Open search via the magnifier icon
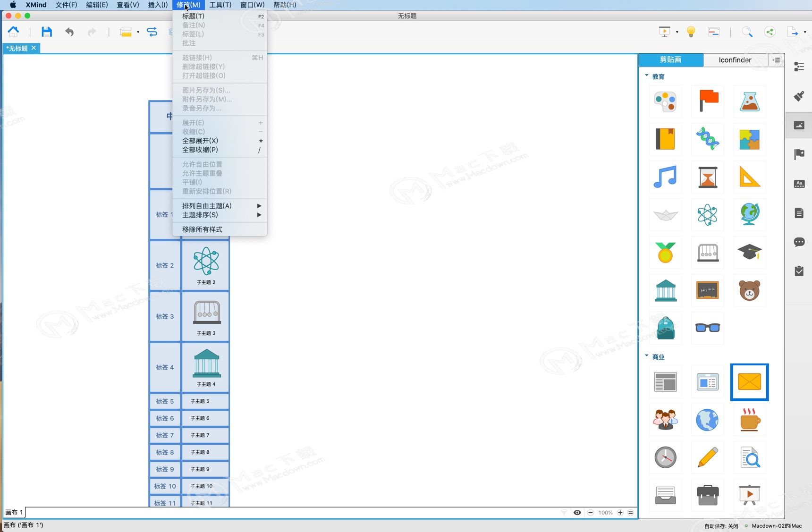812x532 pixels. [x=747, y=32]
